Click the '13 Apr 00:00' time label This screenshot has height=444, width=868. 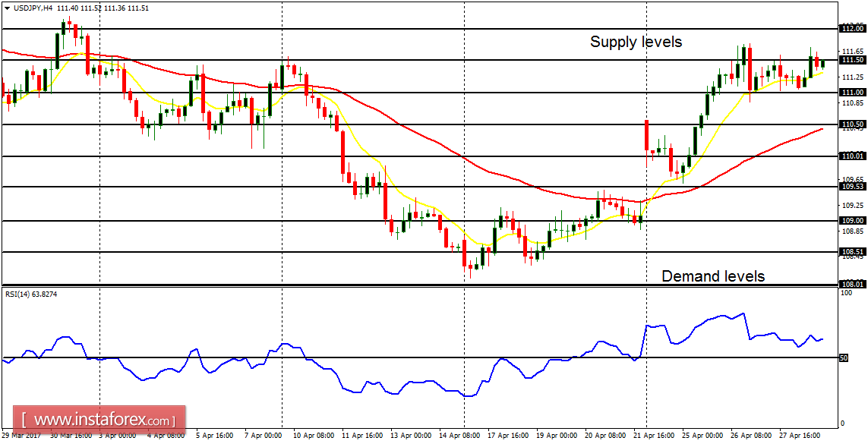point(412,436)
